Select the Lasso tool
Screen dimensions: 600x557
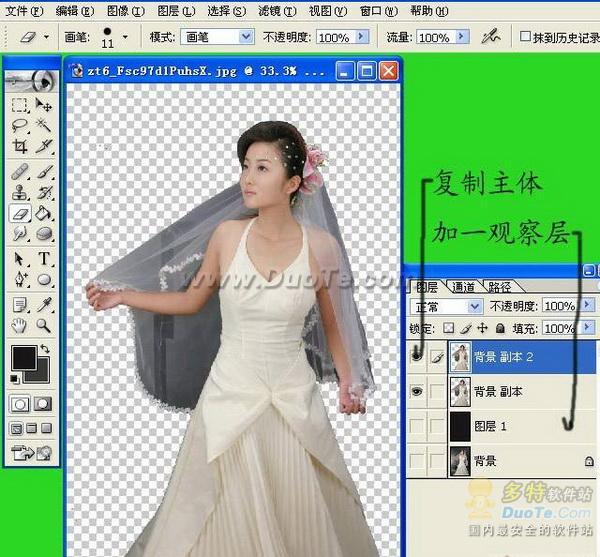(x=19, y=125)
